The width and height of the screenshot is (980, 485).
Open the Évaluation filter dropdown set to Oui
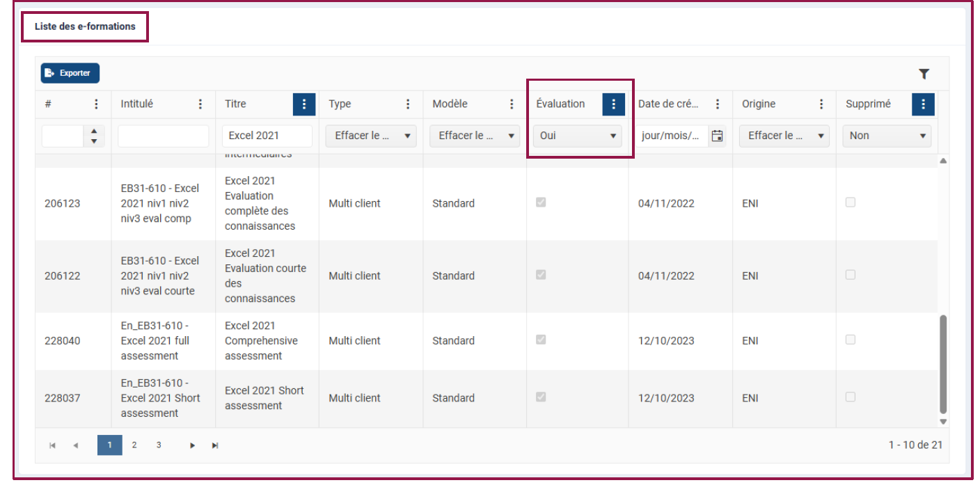pos(577,136)
